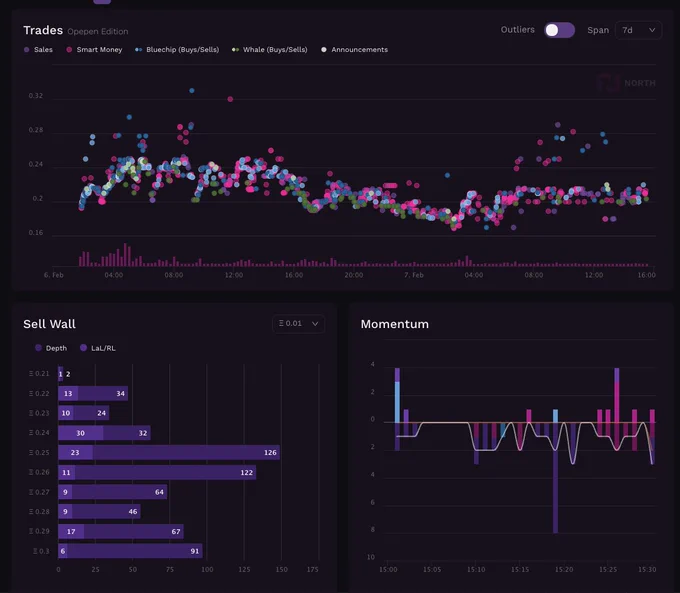
Task: Toggle the Outliers switch
Action: [x=559, y=30]
